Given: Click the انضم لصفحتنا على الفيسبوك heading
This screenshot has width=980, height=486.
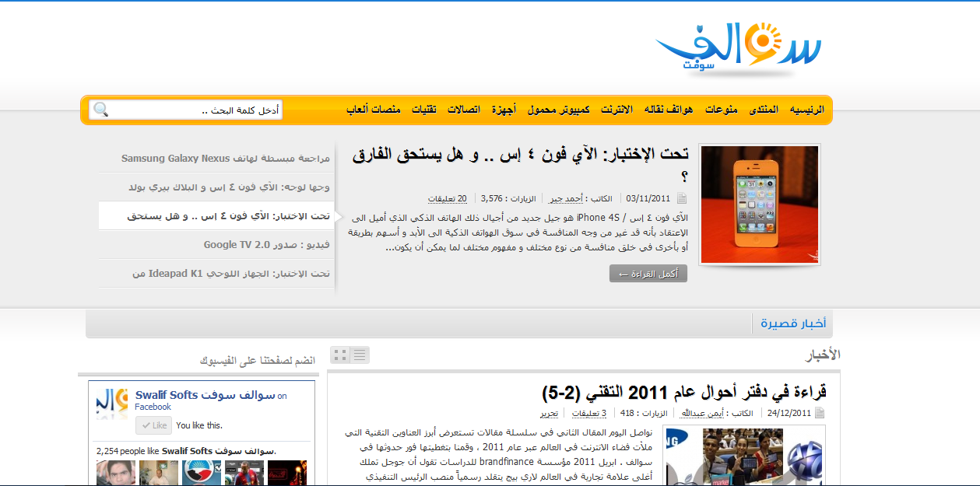Looking at the screenshot, I should tap(258, 361).
